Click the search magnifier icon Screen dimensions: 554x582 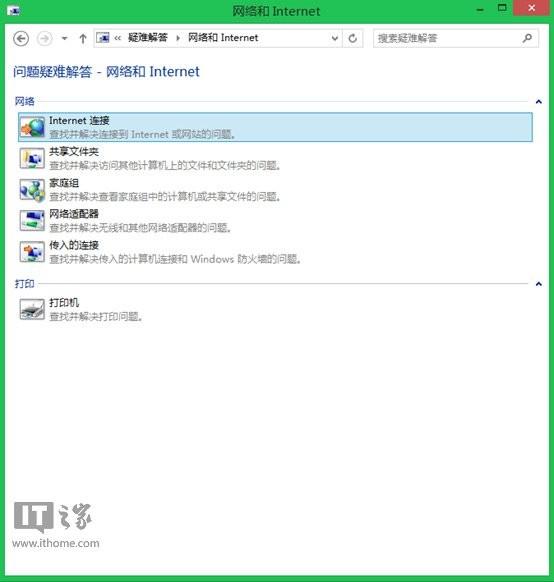(x=527, y=38)
